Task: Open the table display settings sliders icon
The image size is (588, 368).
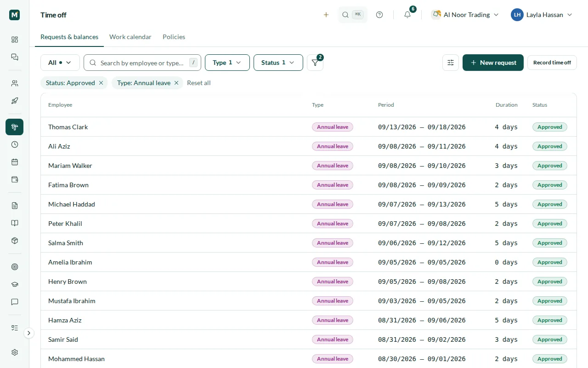Action: pos(451,63)
